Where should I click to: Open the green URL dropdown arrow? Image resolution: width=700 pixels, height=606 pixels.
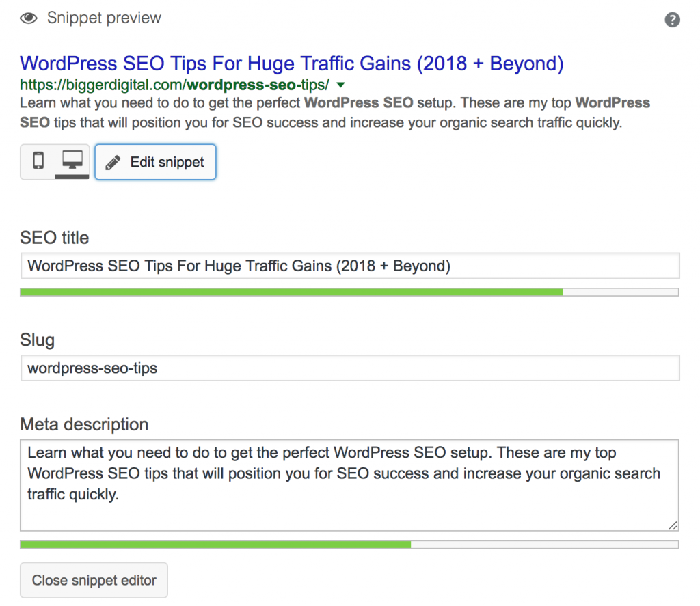point(340,85)
